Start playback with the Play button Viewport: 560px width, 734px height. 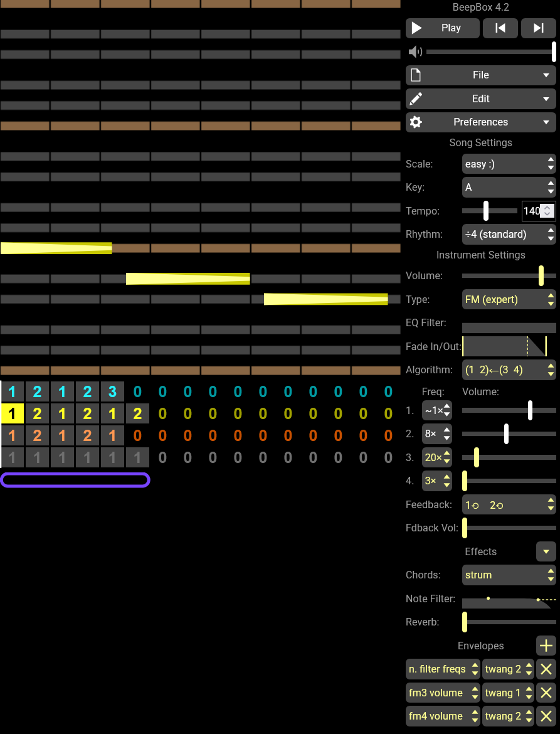pyautogui.click(x=443, y=28)
